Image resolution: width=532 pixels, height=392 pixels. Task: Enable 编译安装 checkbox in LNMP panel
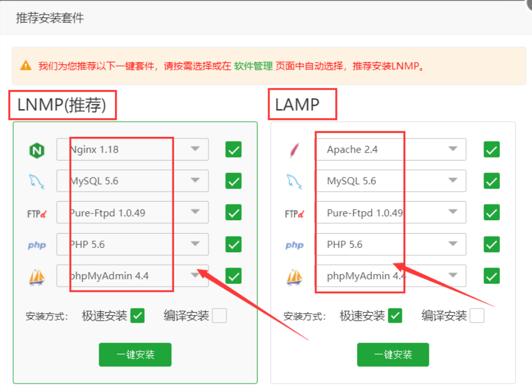[219, 316]
